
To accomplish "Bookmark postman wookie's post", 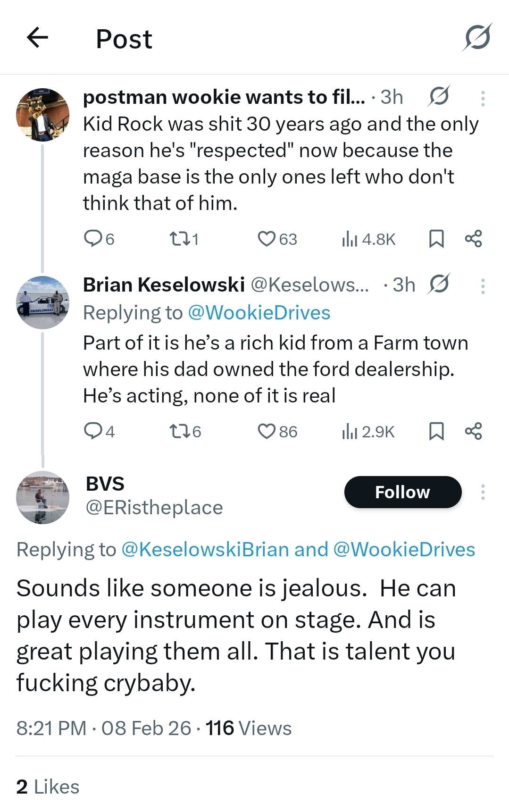I will click(x=436, y=239).
